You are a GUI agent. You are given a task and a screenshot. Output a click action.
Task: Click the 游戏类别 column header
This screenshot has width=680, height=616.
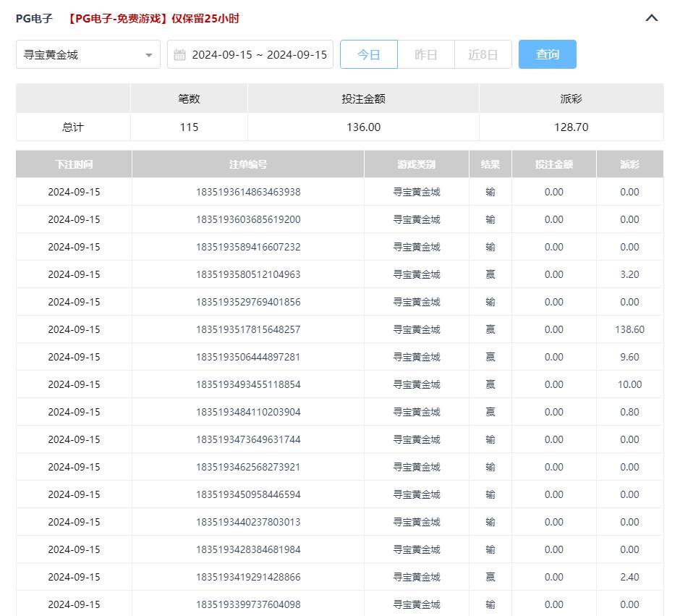click(x=416, y=164)
